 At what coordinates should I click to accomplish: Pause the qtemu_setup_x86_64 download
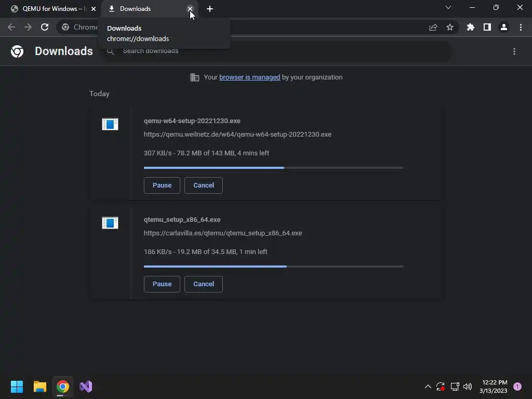pos(162,284)
